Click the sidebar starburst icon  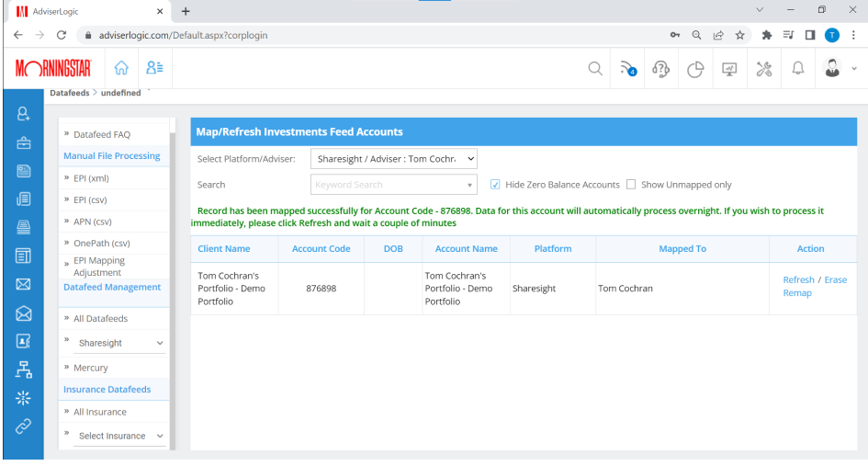pos(23,398)
